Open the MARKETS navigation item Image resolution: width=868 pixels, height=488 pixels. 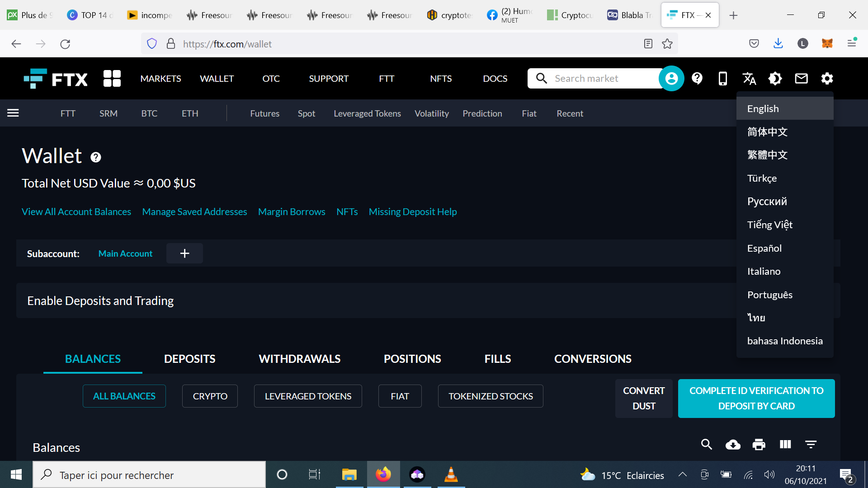click(x=160, y=79)
